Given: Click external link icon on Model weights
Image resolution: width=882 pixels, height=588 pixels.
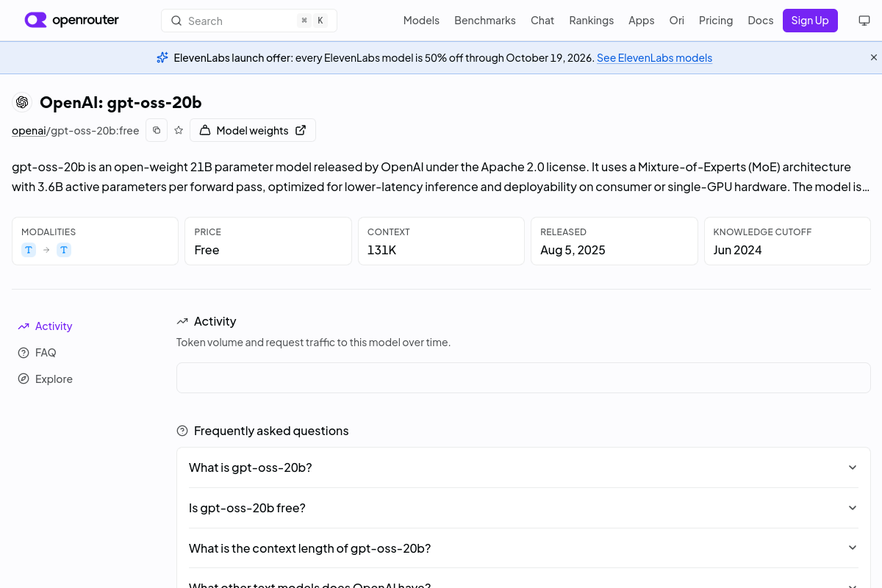Looking at the screenshot, I should coord(301,130).
